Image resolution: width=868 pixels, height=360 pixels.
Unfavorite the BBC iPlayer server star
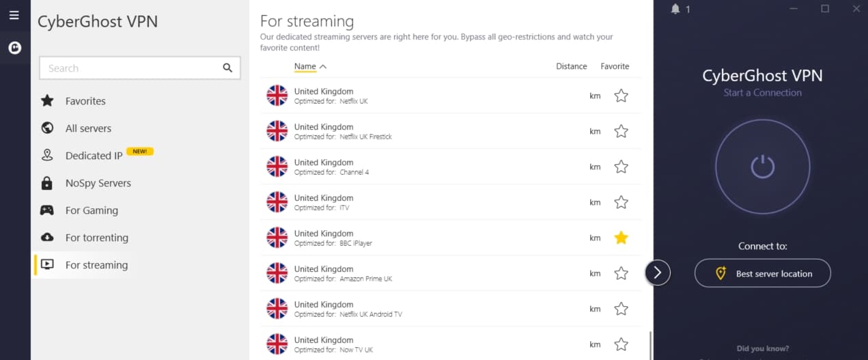click(x=621, y=238)
